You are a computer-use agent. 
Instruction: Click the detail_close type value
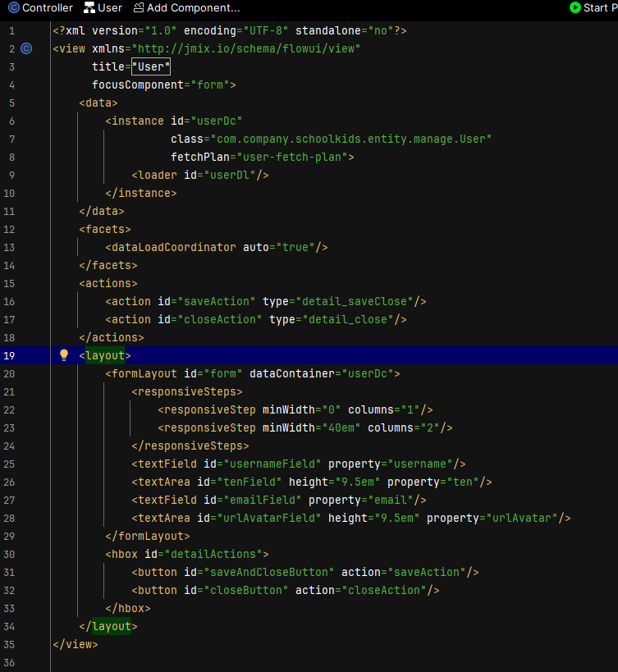coord(347,320)
